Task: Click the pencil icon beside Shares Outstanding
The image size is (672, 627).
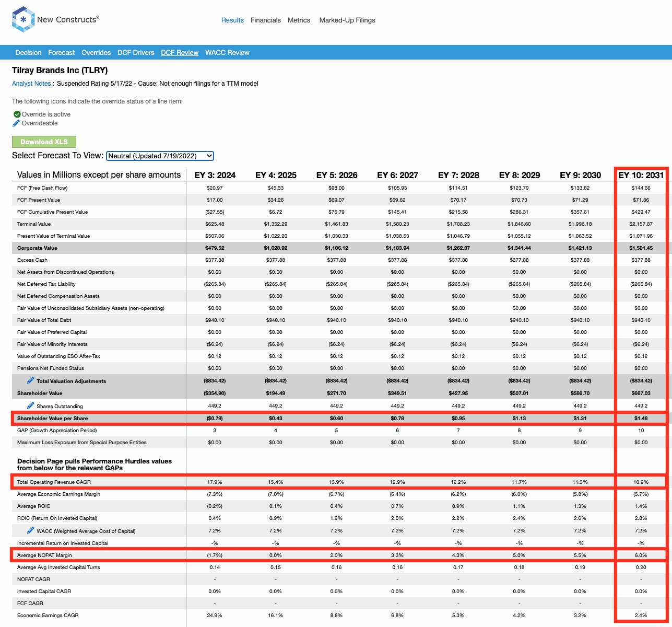Action: point(31,405)
